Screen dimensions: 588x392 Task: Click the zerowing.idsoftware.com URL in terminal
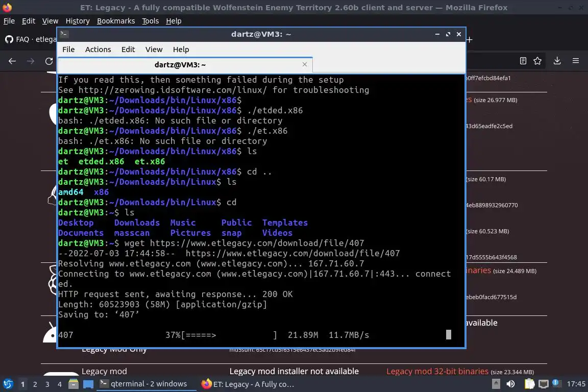[173, 90]
